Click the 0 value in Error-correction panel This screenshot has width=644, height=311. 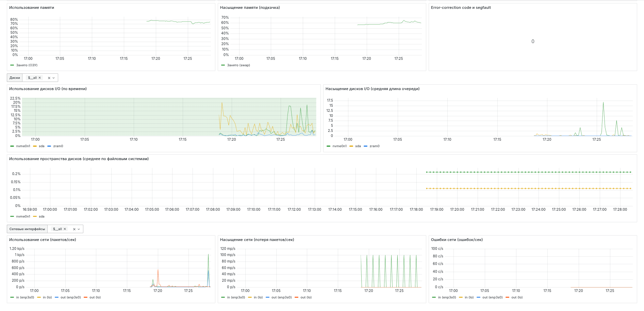(x=533, y=41)
